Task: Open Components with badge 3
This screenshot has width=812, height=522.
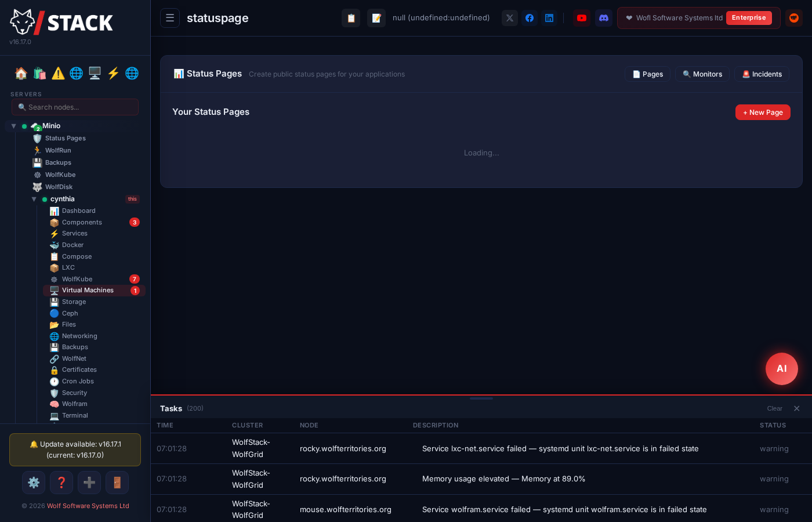Action: coord(82,222)
